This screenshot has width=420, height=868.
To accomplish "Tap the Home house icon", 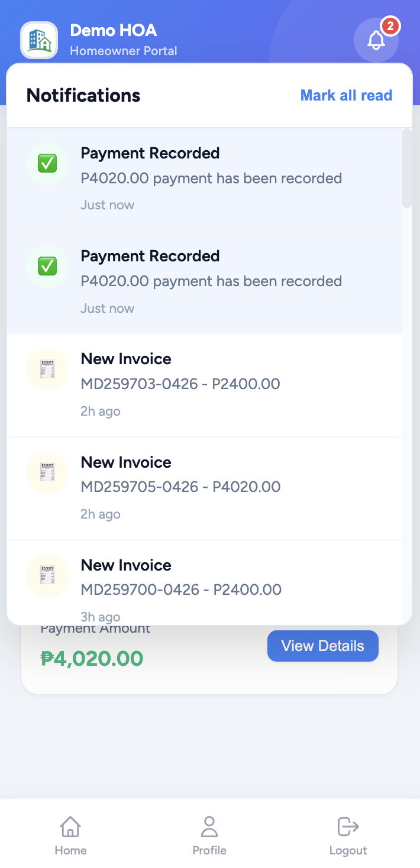I will pyautogui.click(x=70, y=827).
